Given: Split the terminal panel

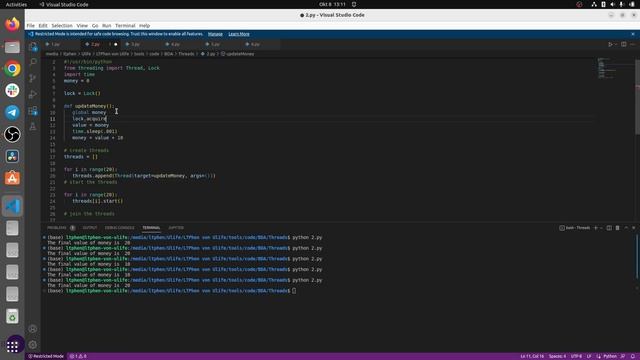Looking at the screenshot, I should pyautogui.click(x=609, y=228).
